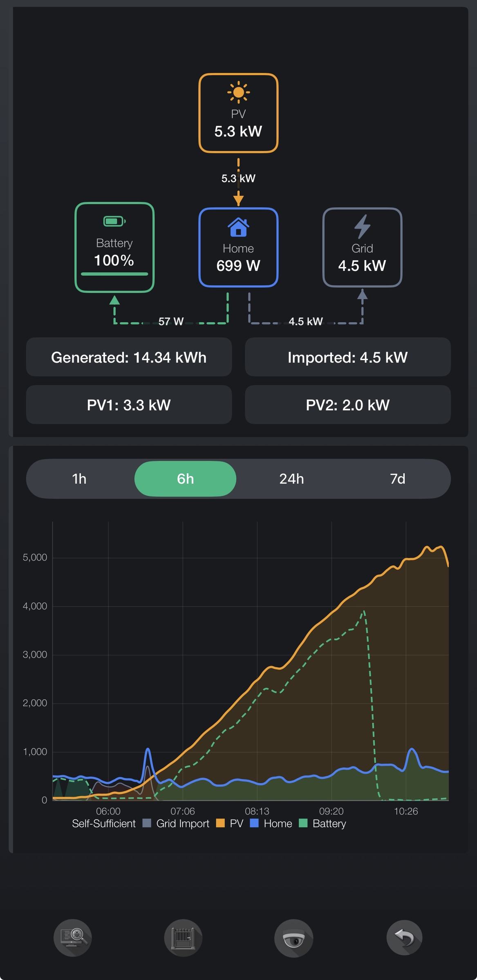
Task: Toggle Home series in chart legend
Action: click(x=271, y=824)
